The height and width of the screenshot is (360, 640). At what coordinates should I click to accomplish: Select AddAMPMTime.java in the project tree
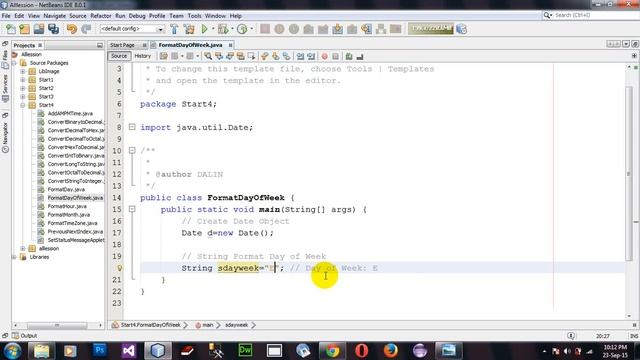pyautogui.click(x=70, y=113)
